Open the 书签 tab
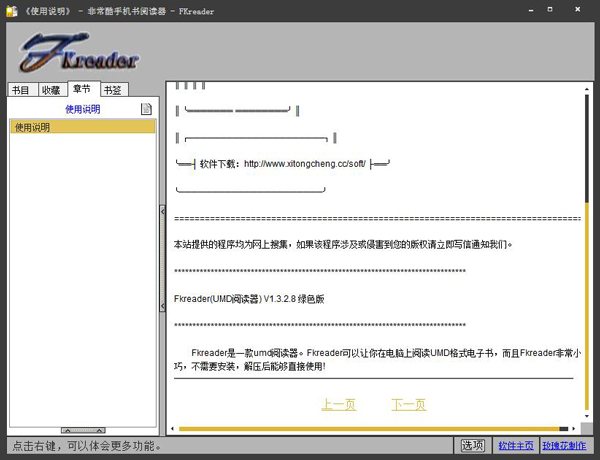Viewport: 600px width, 460px height. click(114, 90)
